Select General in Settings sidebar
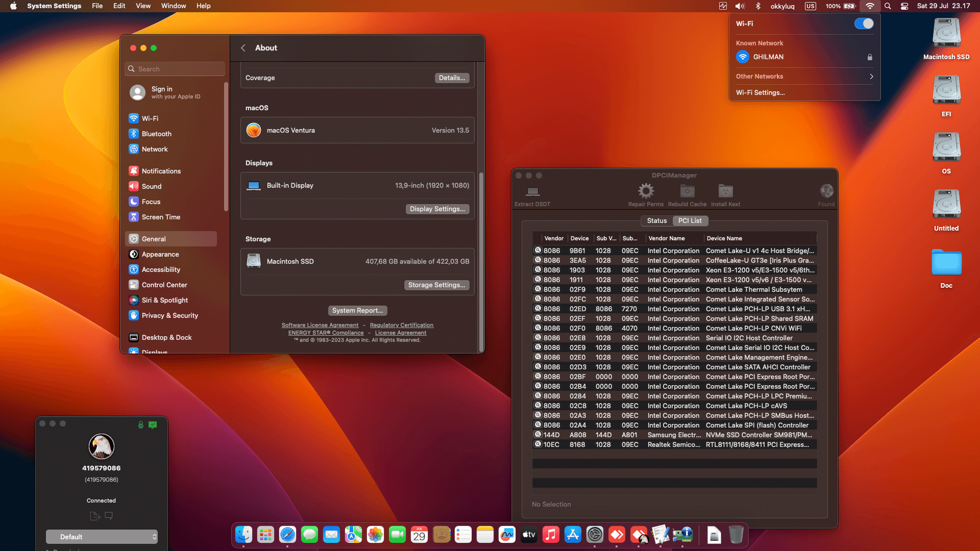Viewport: 980px width, 551px height. click(170, 239)
